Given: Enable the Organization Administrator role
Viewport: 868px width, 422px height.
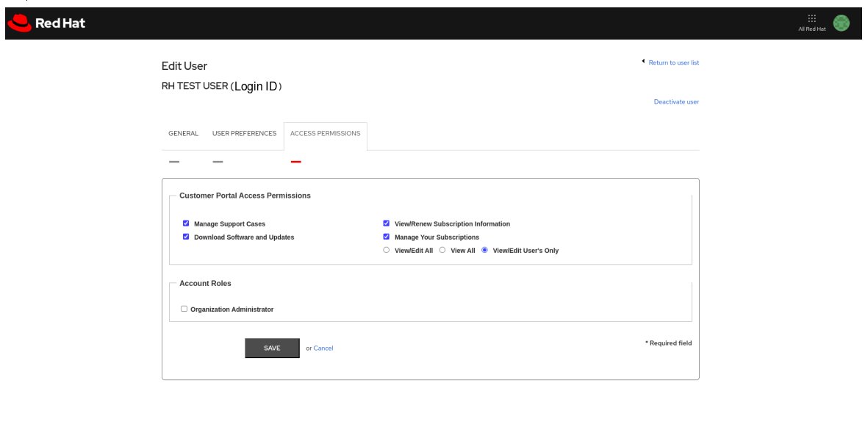Looking at the screenshot, I should (x=184, y=309).
